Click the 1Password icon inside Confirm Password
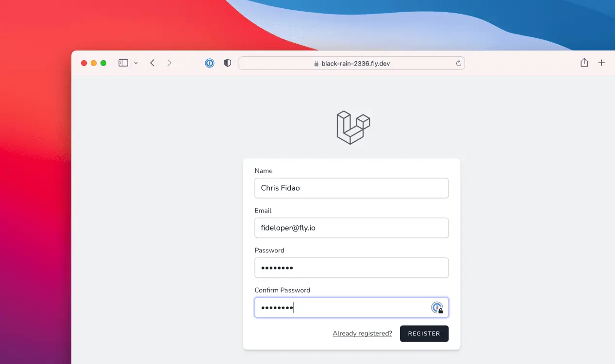 tap(437, 307)
